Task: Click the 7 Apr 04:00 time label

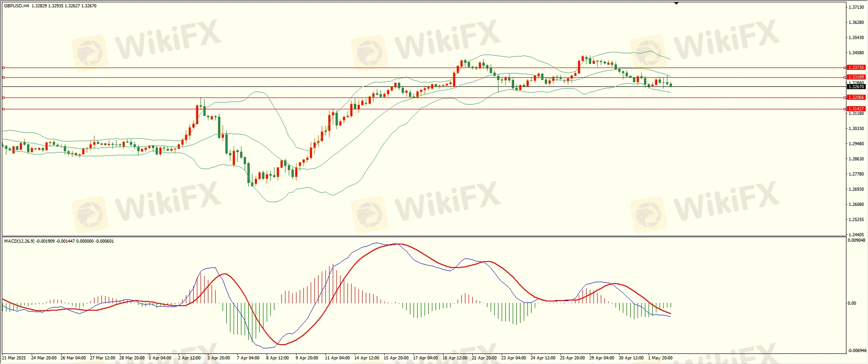Action: click(x=248, y=358)
